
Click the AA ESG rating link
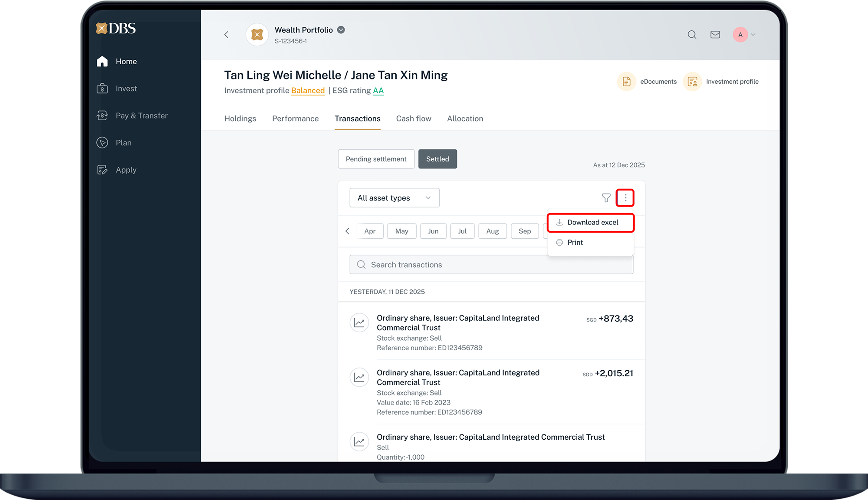point(378,91)
